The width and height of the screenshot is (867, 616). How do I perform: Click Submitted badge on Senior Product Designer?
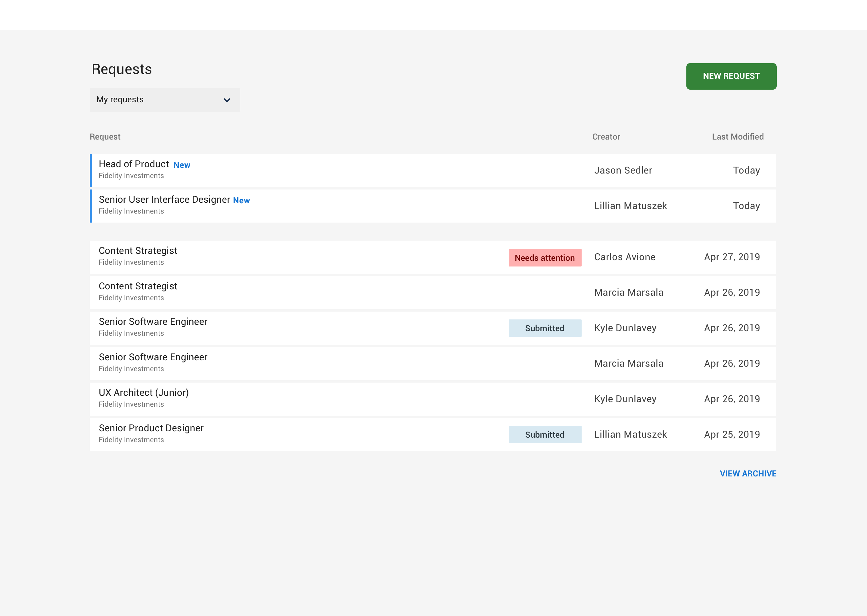coord(544,435)
